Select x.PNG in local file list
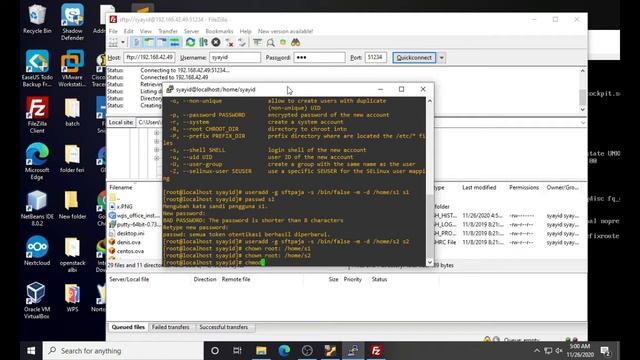 (x=124, y=207)
